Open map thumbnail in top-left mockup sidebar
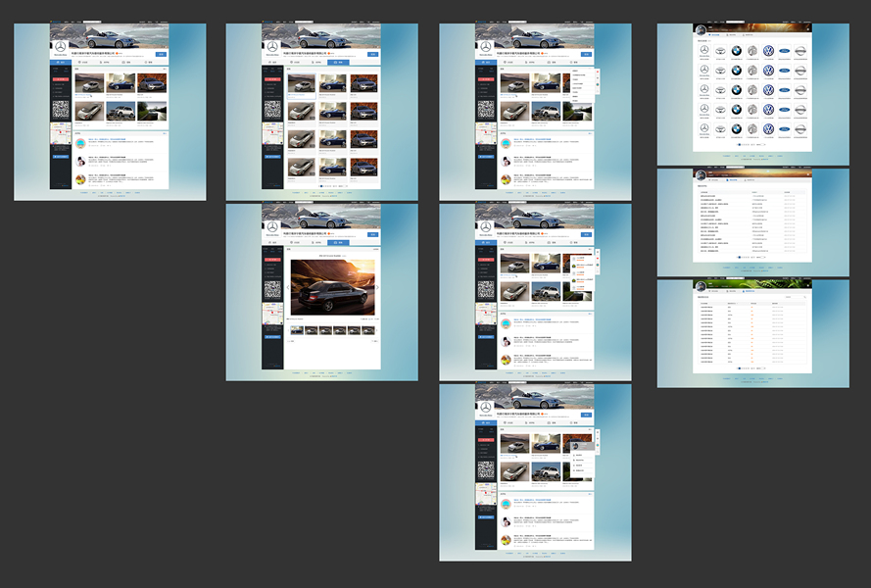Viewport: 871px width, 588px height. [61, 134]
